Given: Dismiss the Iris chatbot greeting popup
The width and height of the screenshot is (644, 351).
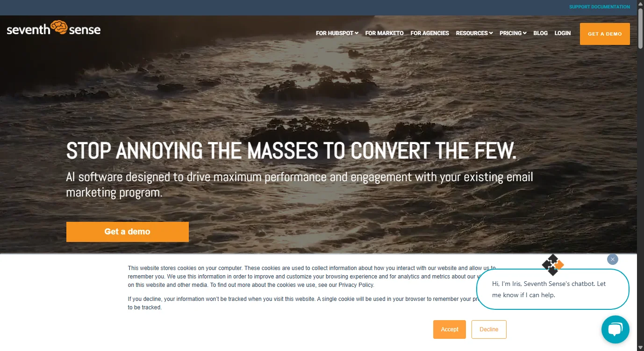Looking at the screenshot, I should point(612,259).
